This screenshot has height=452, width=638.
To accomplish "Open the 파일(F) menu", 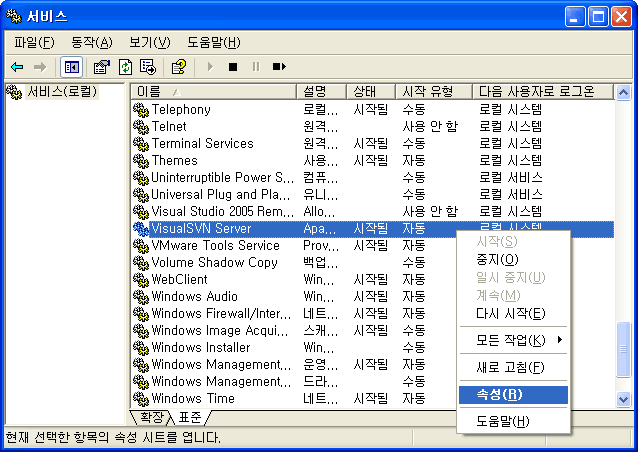I will pyautogui.click(x=34, y=42).
